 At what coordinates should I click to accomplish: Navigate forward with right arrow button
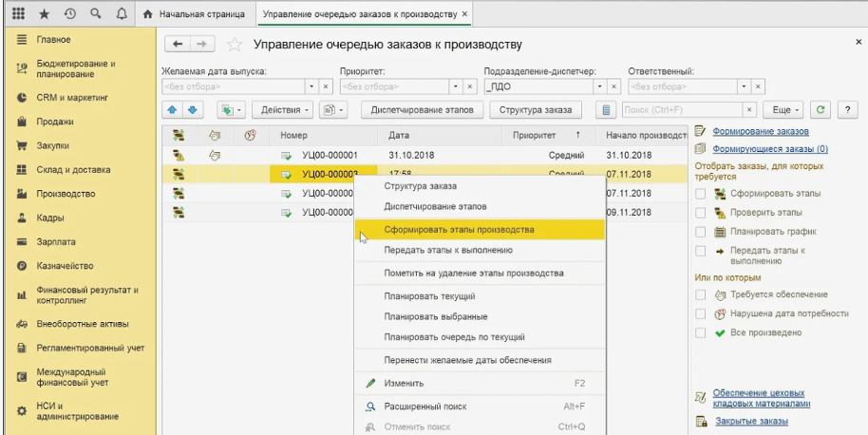point(202,45)
